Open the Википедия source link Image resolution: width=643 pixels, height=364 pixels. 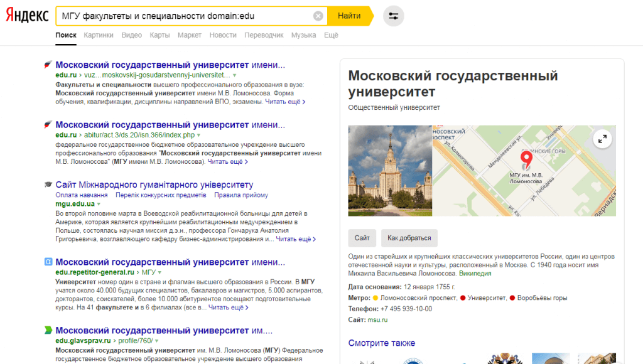[475, 274]
